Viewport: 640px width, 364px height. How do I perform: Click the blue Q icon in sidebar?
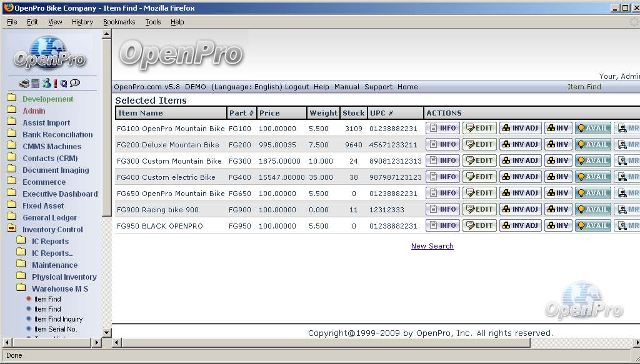tap(64, 84)
